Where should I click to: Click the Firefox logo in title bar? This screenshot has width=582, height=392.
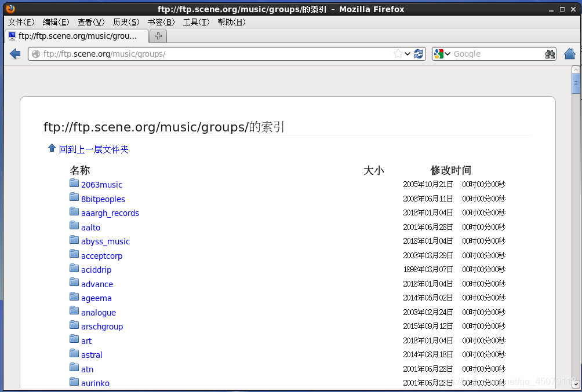[10, 8]
